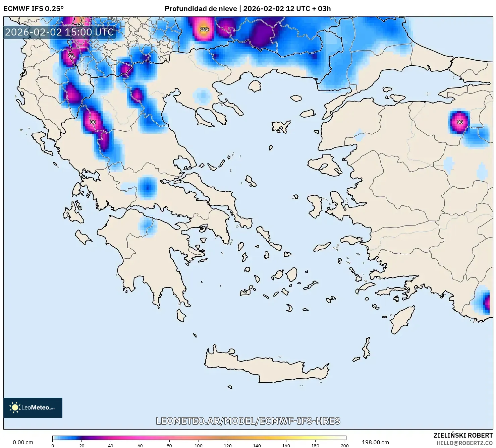Open the Profundidad de nieve variable selector

201,9
